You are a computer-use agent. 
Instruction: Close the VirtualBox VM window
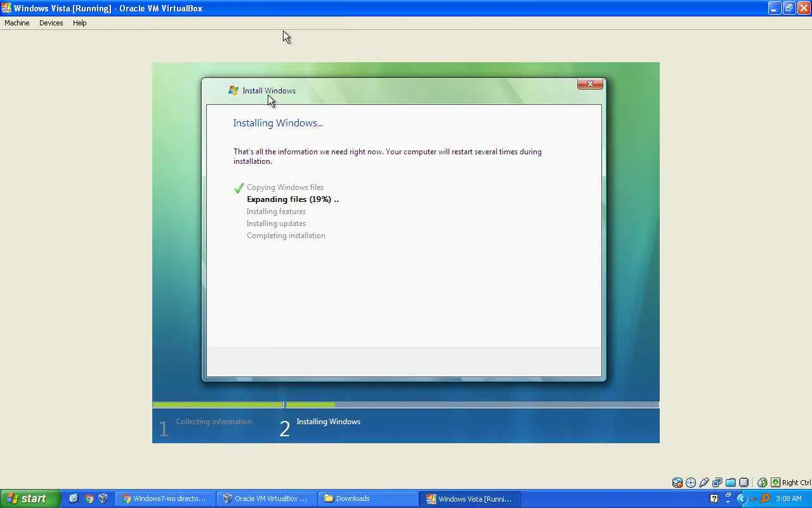[x=803, y=8]
